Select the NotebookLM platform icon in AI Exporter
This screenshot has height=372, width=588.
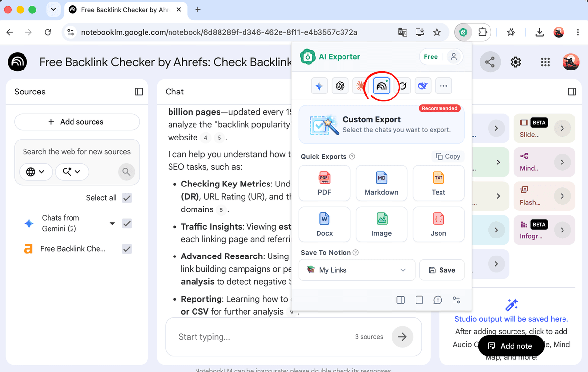coord(381,86)
